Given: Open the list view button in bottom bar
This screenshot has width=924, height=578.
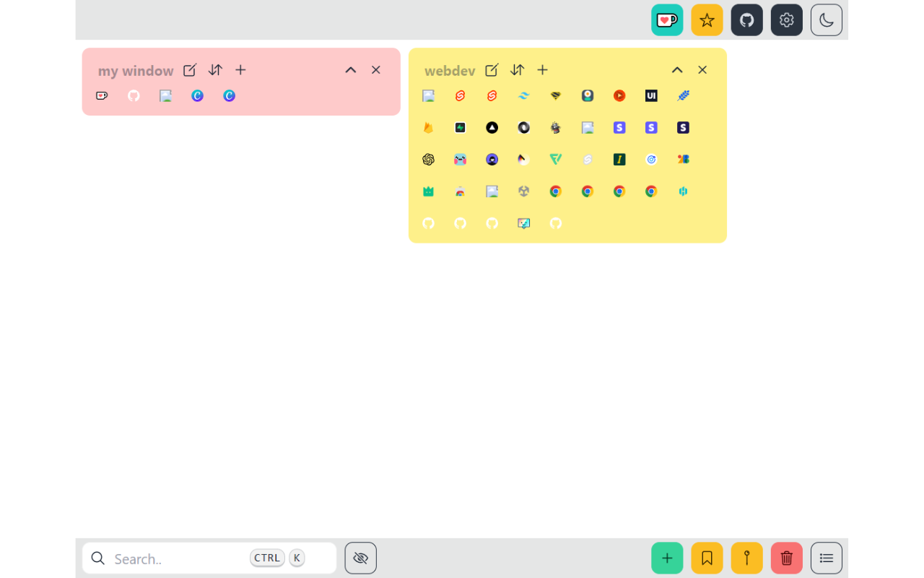Looking at the screenshot, I should tap(826, 558).
